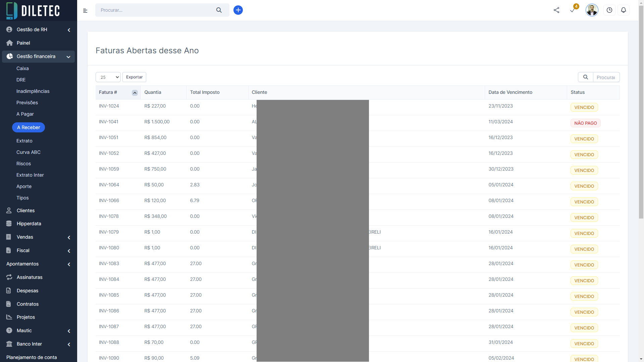The width and height of the screenshot is (644, 362).
Task: Open the 25 rows-per-page dropdown
Action: click(x=108, y=77)
